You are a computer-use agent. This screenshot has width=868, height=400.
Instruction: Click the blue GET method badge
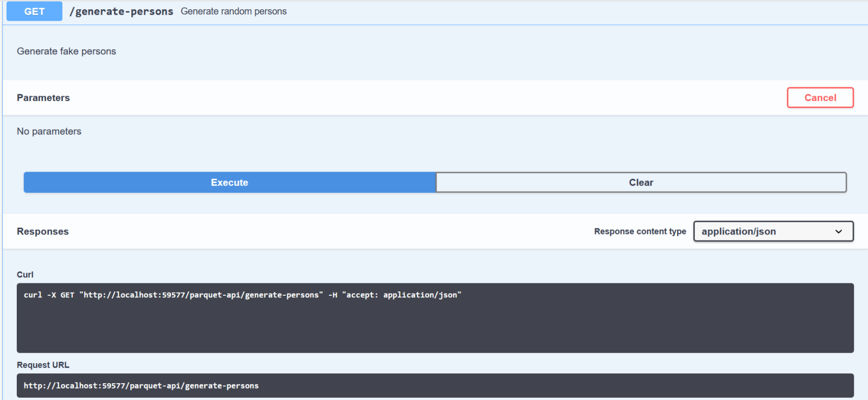pos(34,11)
